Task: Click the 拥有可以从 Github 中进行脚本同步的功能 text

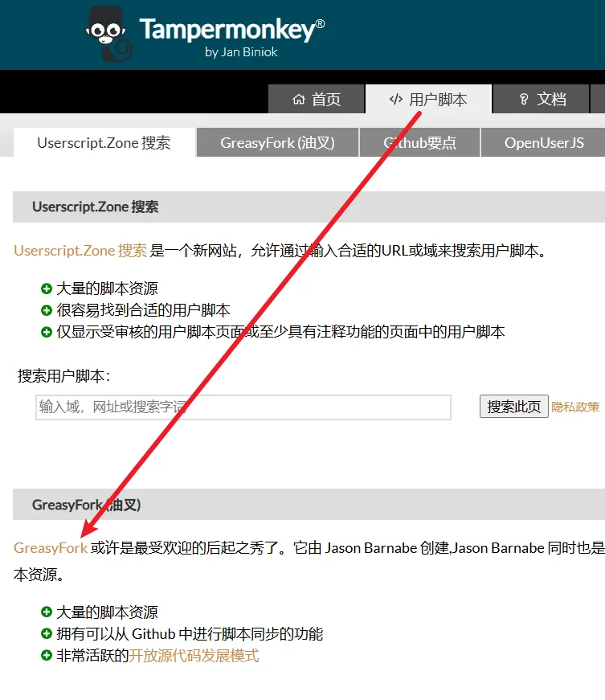Action: pyautogui.click(x=190, y=633)
